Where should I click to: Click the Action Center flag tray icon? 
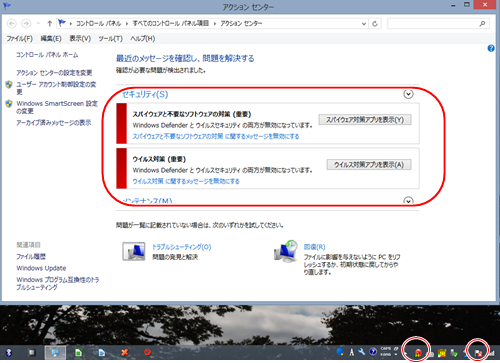478,353
